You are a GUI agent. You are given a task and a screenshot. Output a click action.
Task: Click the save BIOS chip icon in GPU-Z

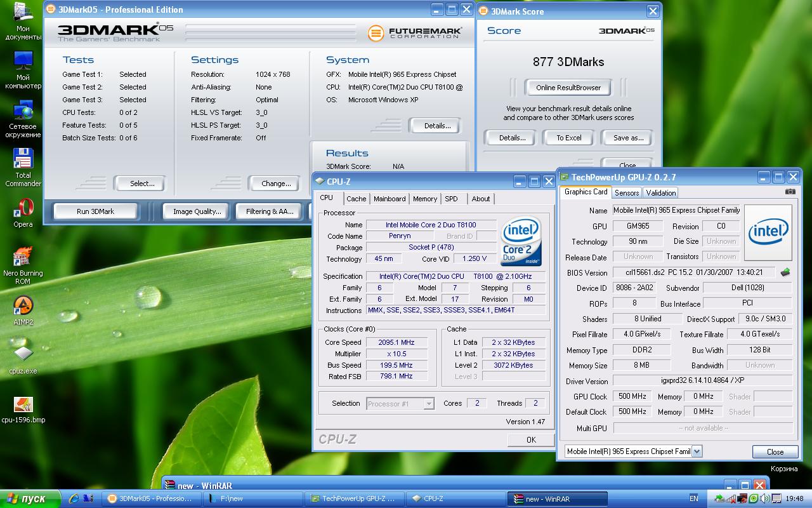coord(785,272)
